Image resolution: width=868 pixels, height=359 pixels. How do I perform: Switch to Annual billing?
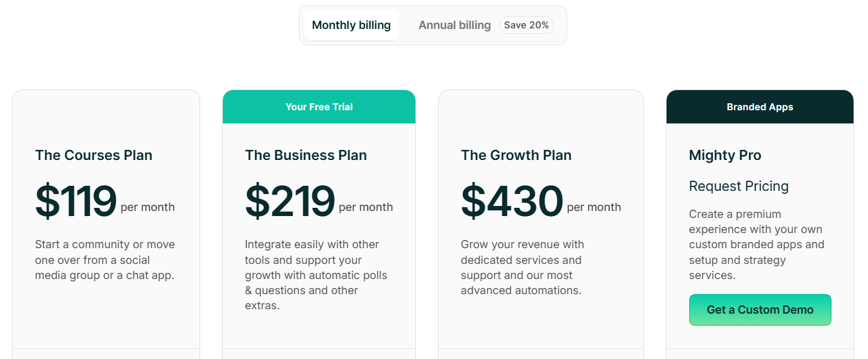tap(454, 25)
